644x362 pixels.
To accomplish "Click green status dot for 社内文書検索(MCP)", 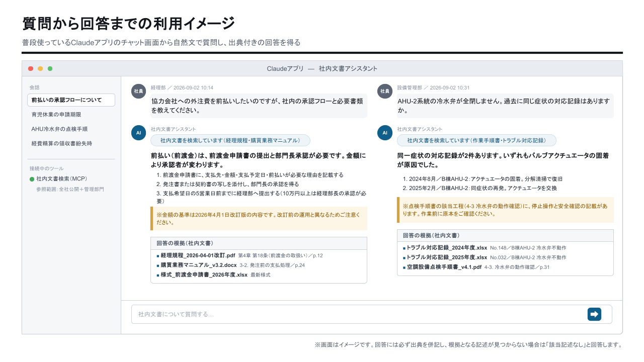I will click(32, 179).
